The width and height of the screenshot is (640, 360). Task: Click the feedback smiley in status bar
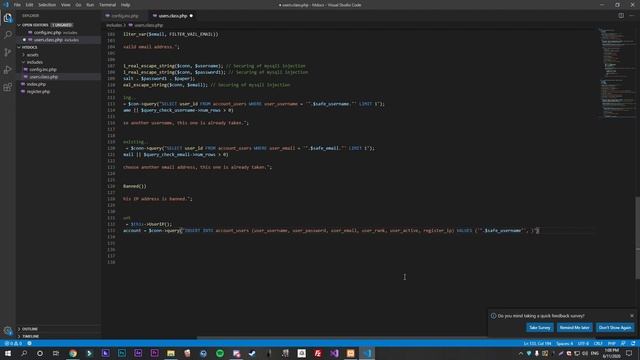tap(623, 343)
